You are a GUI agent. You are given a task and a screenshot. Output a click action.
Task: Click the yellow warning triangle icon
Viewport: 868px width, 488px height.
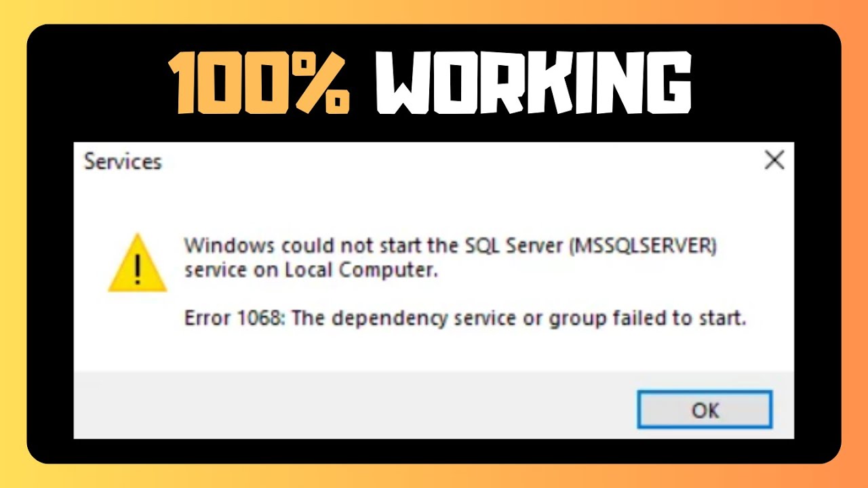(x=138, y=263)
